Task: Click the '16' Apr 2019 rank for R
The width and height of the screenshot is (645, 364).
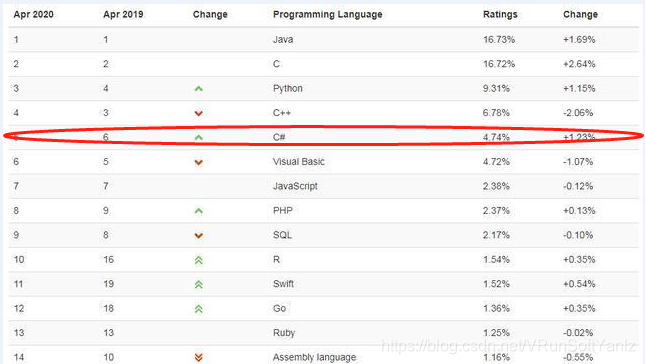Action: click(109, 260)
